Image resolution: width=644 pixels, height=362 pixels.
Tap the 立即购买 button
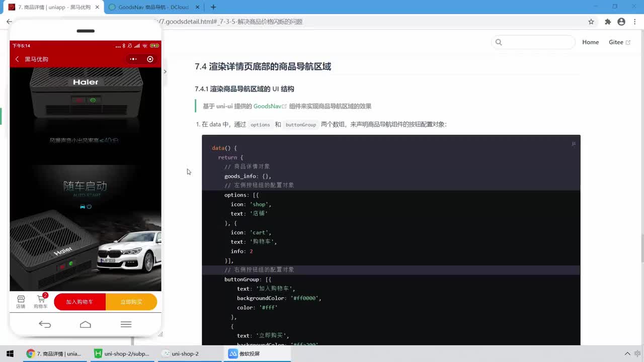pyautogui.click(x=131, y=302)
